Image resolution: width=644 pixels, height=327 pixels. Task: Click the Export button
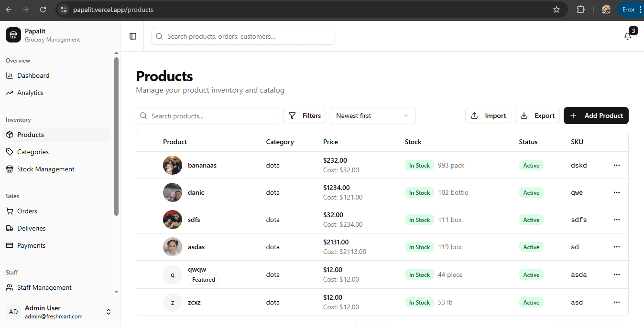pos(537,116)
